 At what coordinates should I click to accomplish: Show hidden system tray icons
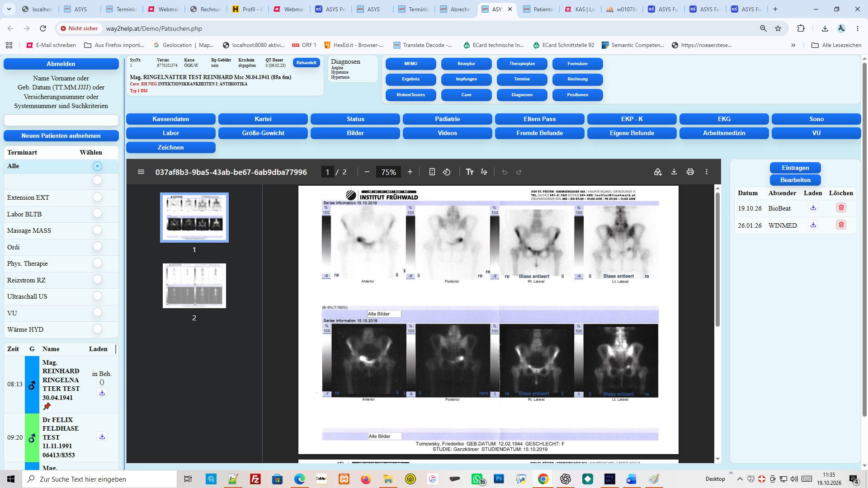tap(740, 479)
